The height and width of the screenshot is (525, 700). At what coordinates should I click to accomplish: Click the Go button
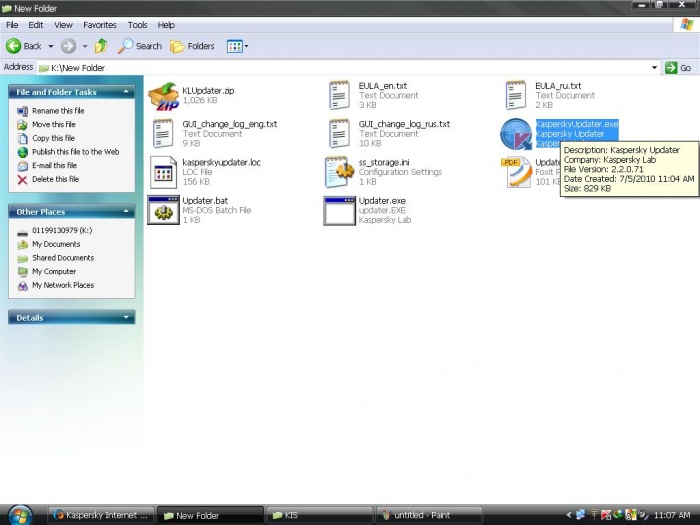[x=678, y=68]
